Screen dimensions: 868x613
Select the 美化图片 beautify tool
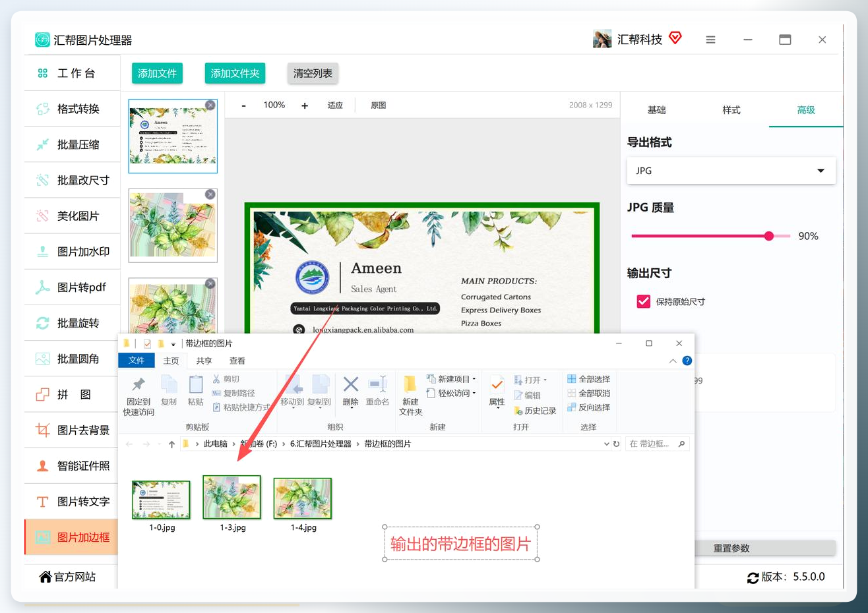click(x=73, y=216)
